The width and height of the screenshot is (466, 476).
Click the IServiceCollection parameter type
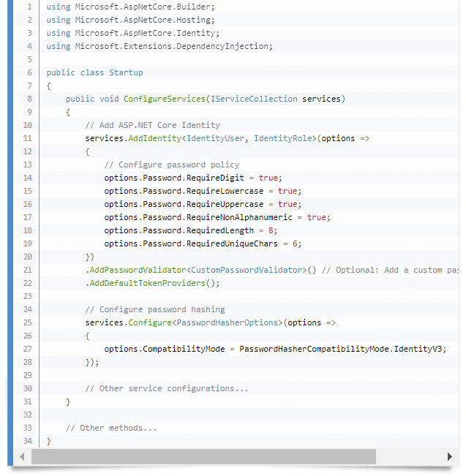pos(254,99)
